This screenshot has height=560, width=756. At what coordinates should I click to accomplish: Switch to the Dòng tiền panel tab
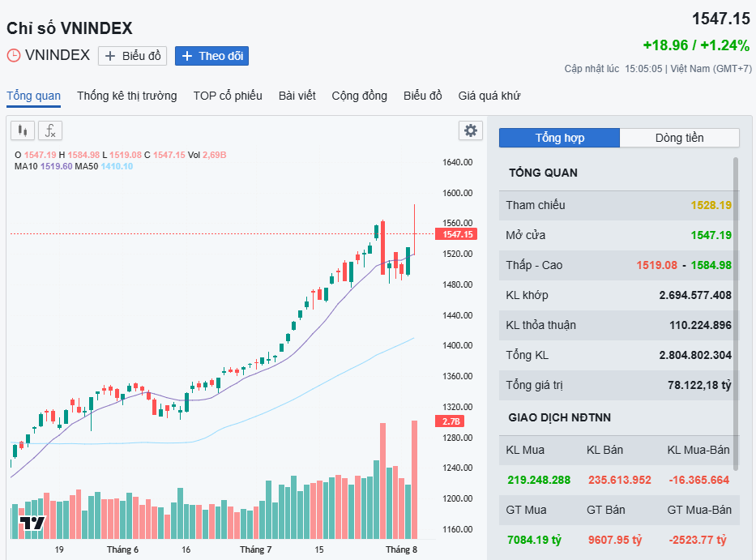point(679,138)
